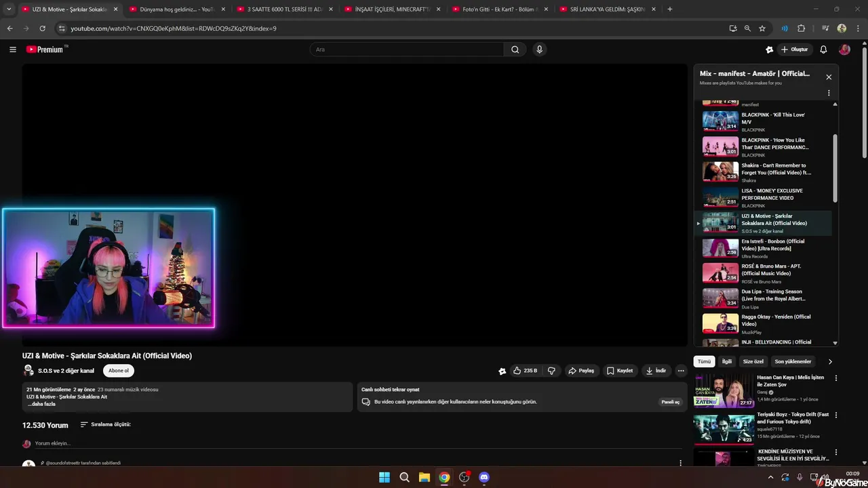This screenshot has height=488, width=868.
Task: Switch to İNŞAAT İŞÇİLERİ MINECRAFT tab
Action: click(x=392, y=9)
